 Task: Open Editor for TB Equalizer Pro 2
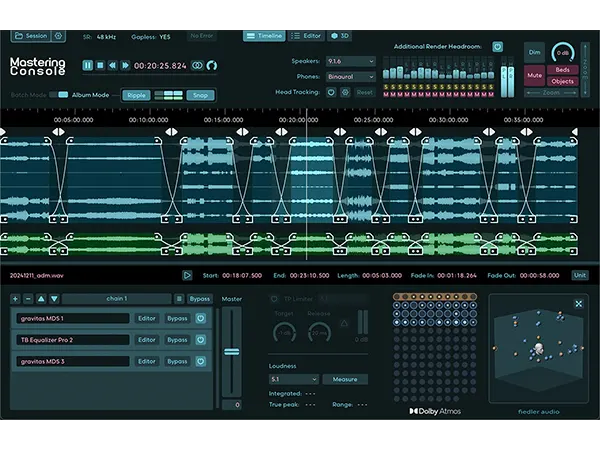tap(147, 340)
